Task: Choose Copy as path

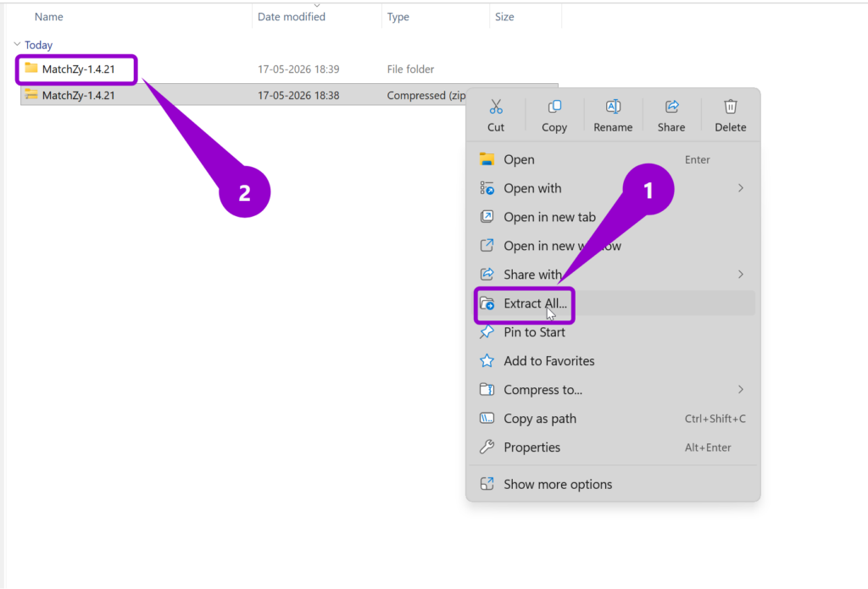Action: pos(612,419)
